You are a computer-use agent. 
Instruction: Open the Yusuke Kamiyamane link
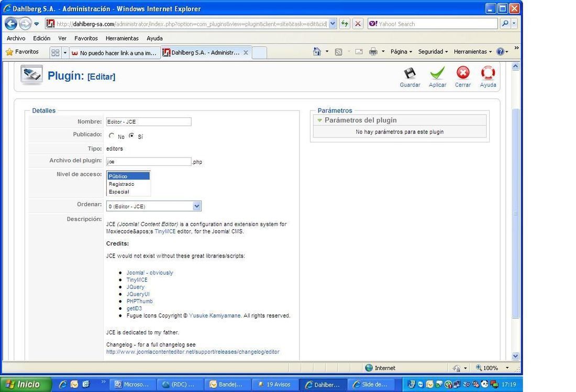215,316
